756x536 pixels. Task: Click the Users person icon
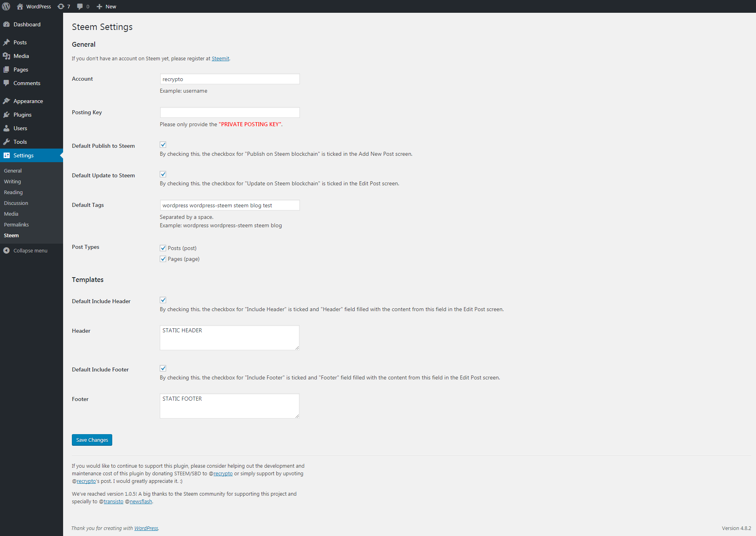pos(6,128)
